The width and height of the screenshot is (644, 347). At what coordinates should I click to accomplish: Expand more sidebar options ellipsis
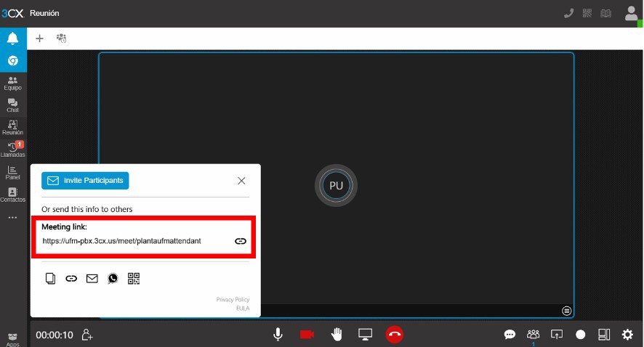tap(12, 217)
